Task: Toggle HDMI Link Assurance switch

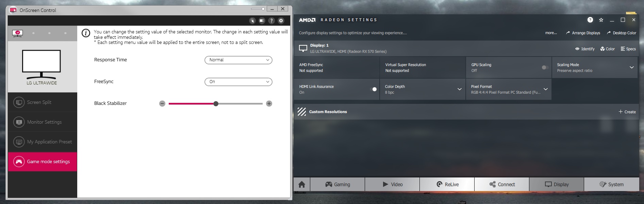Action: (373, 89)
